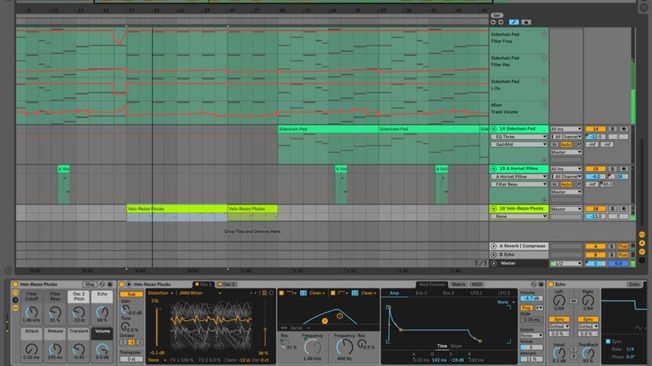Click the Volume macro knob
This screenshot has height=366, width=652.
coord(102,349)
